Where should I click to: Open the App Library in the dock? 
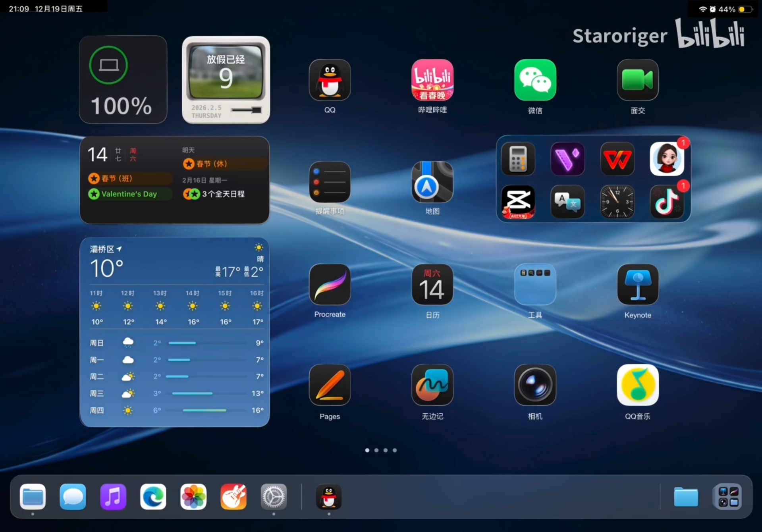coord(728,497)
